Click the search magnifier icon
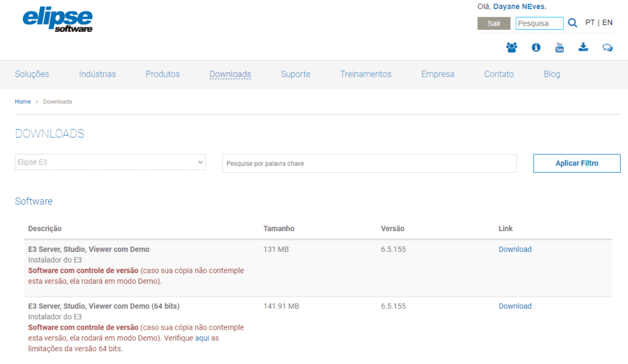Viewport: 628px width, 364px height. (572, 23)
